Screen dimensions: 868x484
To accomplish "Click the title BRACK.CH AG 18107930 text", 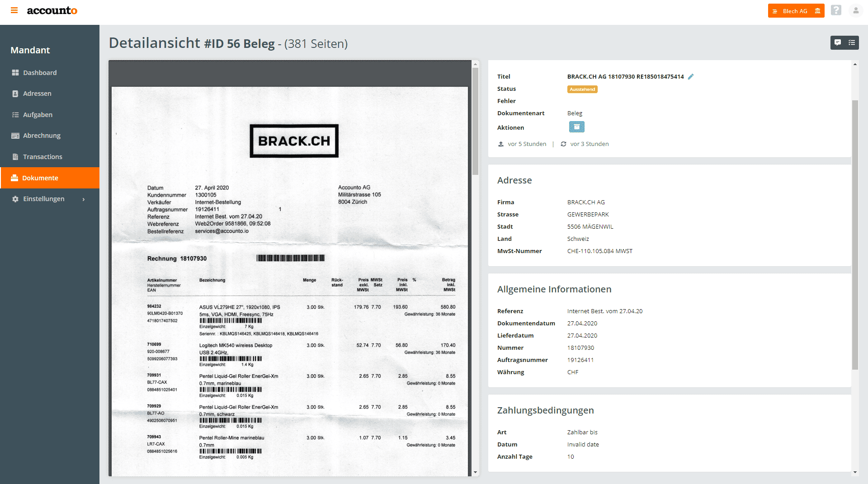I will pos(625,76).
